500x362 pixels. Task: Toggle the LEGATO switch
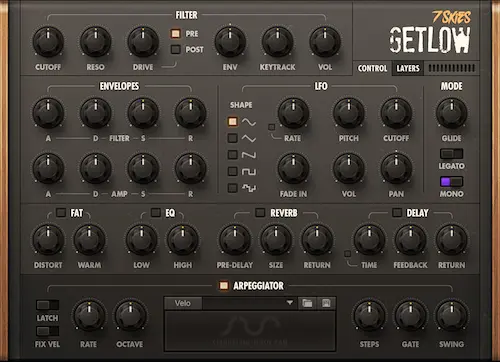coord(452,154)
